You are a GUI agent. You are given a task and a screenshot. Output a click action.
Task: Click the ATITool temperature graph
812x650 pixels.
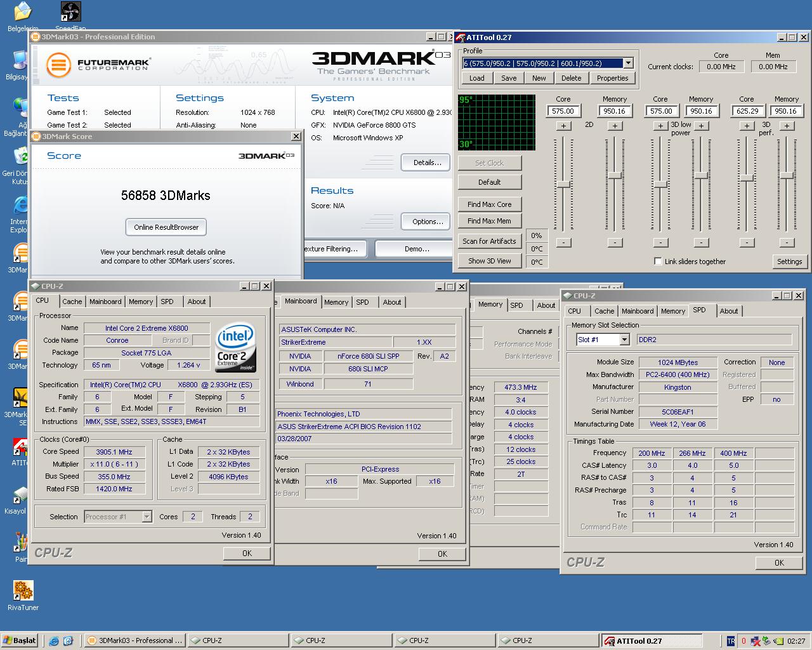497,123
